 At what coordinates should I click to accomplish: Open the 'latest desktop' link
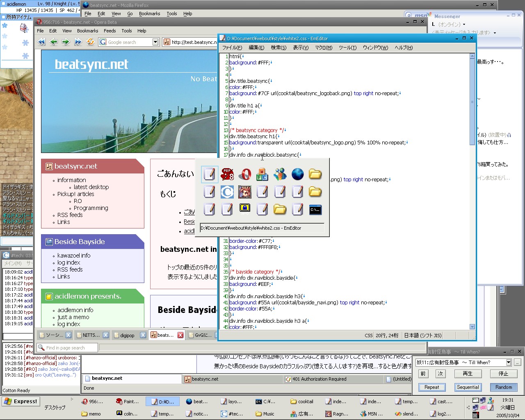click(91, 187)
